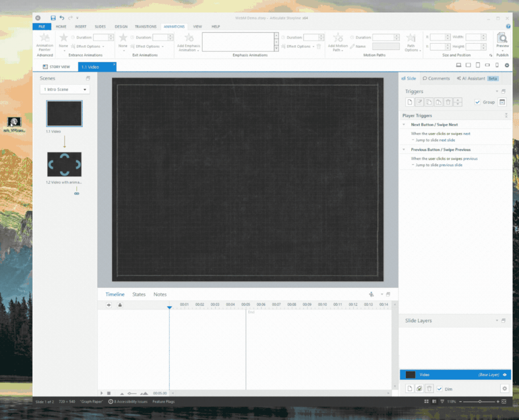Image resolution: width=519 pixels, height=420 pixels.
Task: Create a new trigger in Triggers panel
Action: (x=409, y=102)
